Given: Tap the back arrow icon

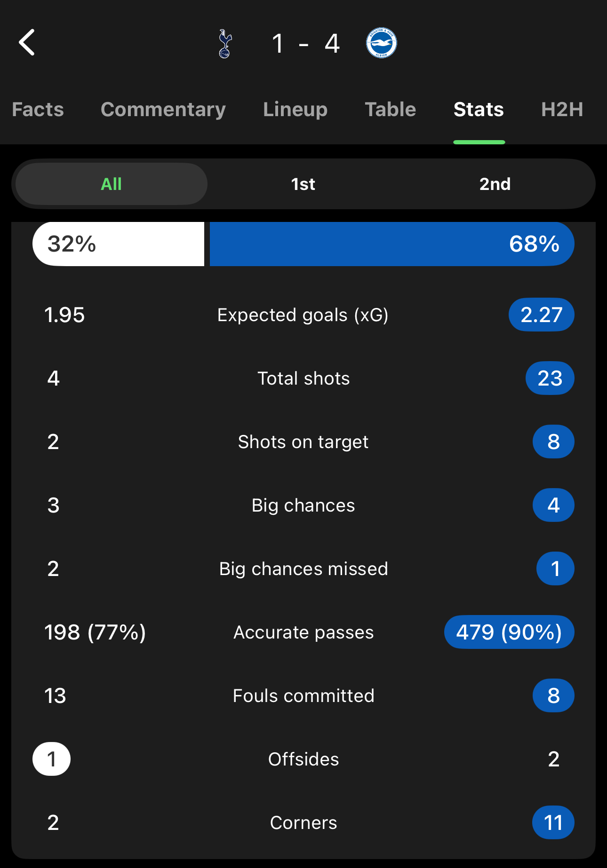Looking at the screenshot, I should tap(27, 42).
